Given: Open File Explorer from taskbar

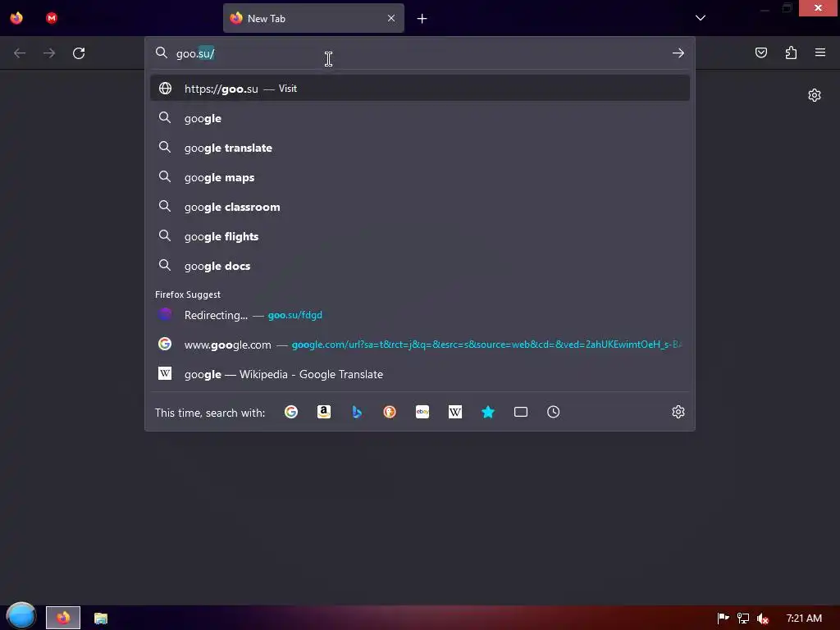Looking at the screenshot, I should [x=101, y=619].
